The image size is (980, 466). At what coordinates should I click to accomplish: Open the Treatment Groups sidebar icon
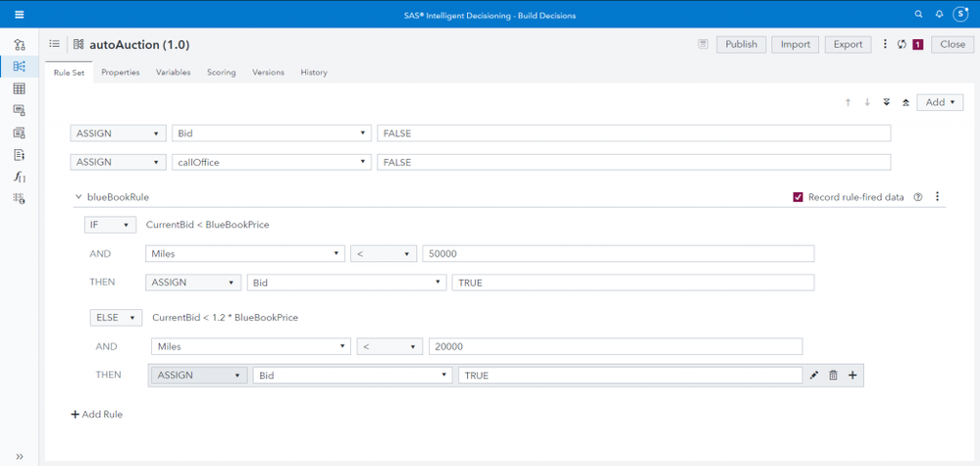coord(20,132)
